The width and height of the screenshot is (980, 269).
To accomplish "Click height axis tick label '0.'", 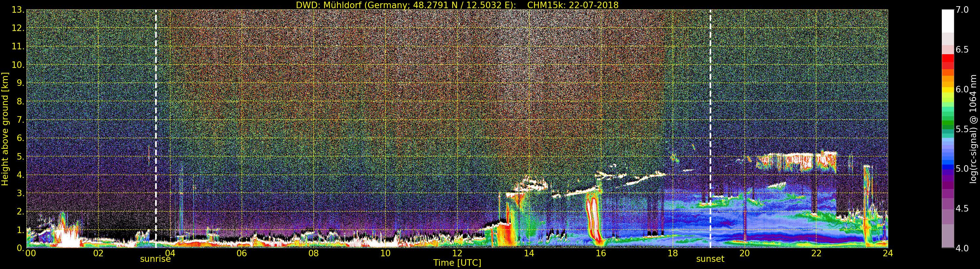I will coord(20,248).
